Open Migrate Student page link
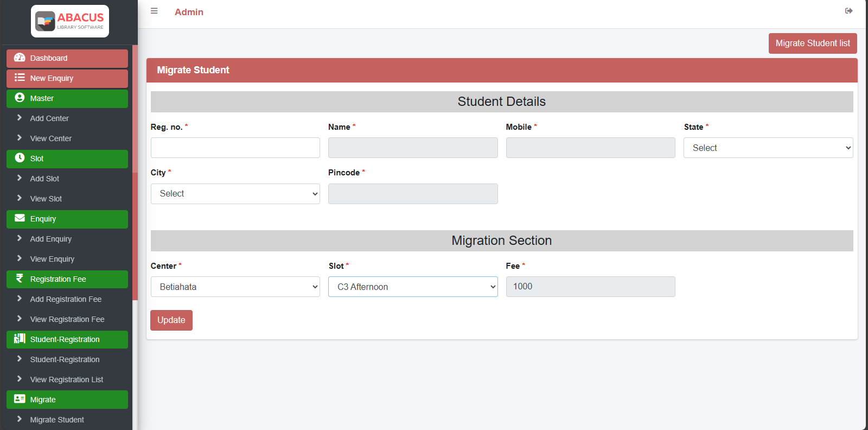The width and height of the screenshot is (868, 430). [x=57, y=420]
